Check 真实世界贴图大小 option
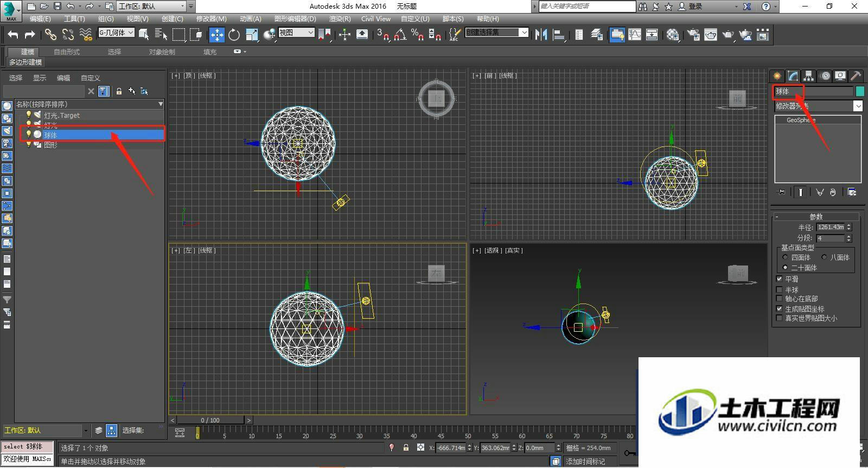This screenshot has height=468, width=868. coord(780,318)
